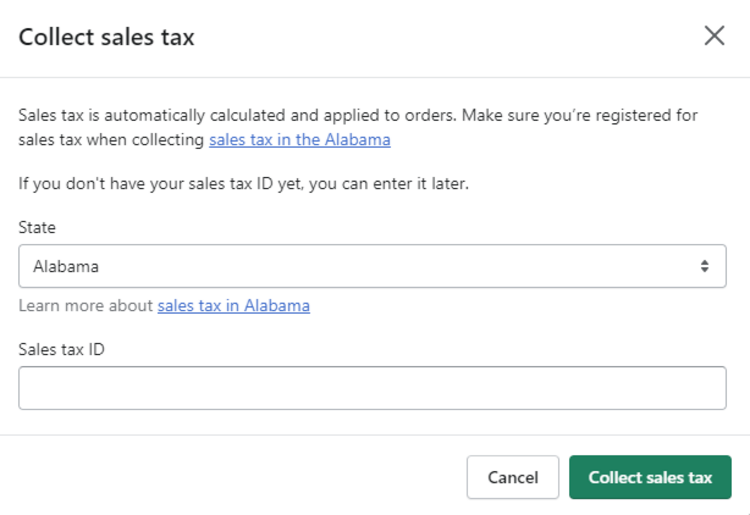This screenshot has height=515, width=750.
Task: Click the 'you can enter it later' text
Action: coord(402,184)
